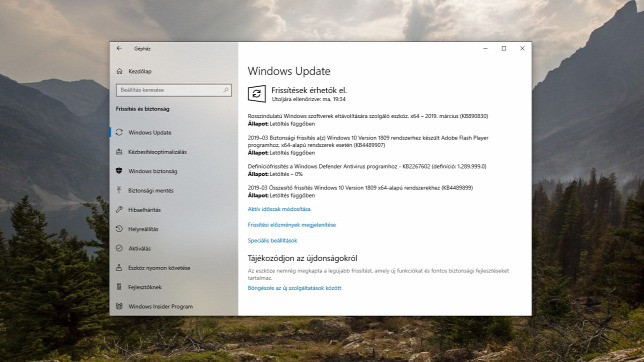Open Kezdőlap in the sidebar
The image size is (644, 362).
tap(140, 71)
